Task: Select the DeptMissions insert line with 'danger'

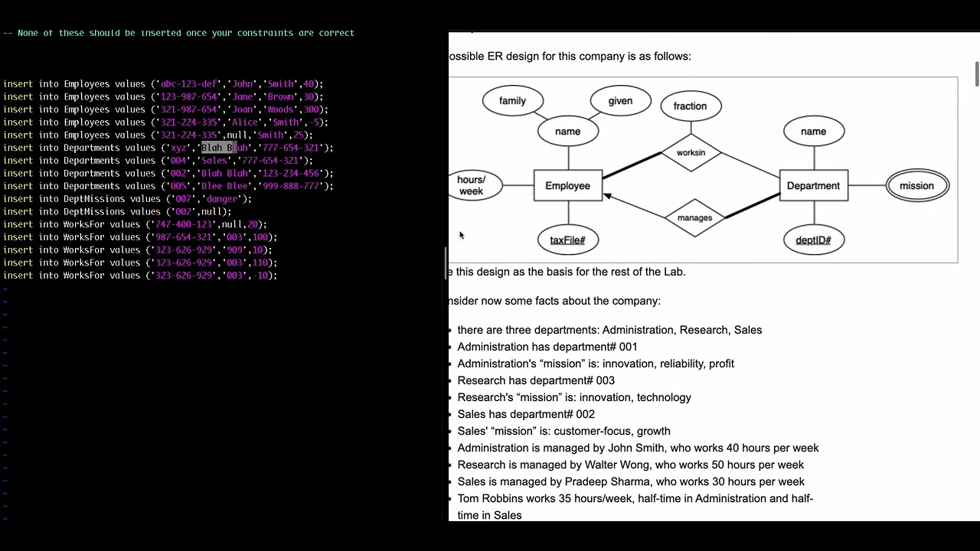Action: [127, 199]
